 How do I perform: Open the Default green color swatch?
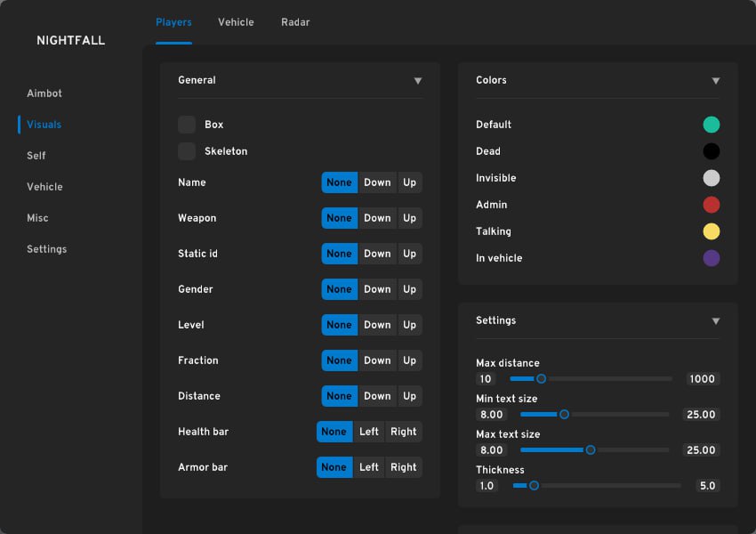[x=711, y=125]
